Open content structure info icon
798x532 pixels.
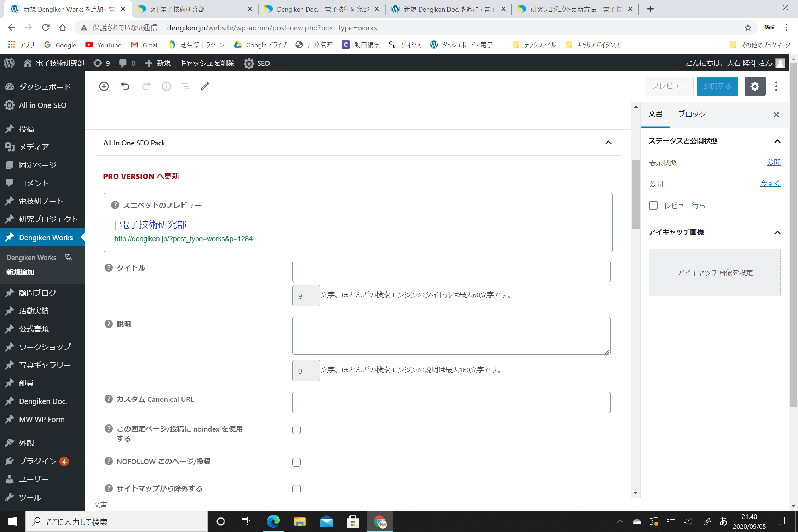pos(167,86)
